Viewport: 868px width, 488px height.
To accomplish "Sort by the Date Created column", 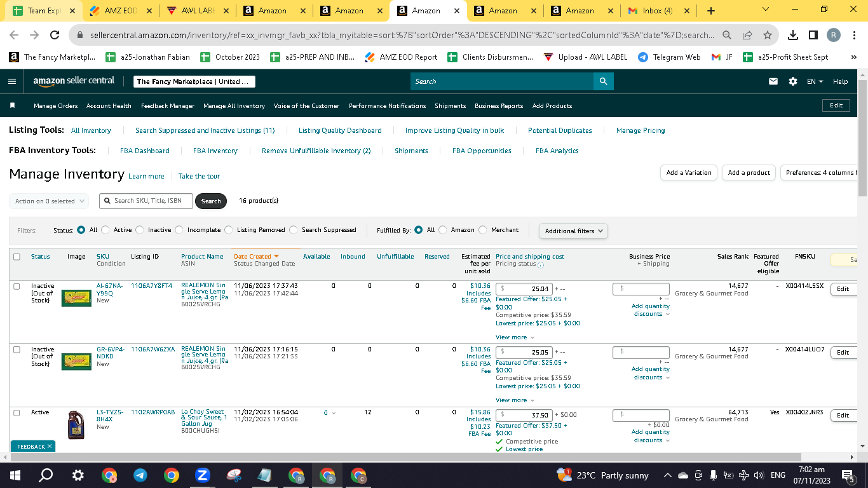I will coord(257,257).
